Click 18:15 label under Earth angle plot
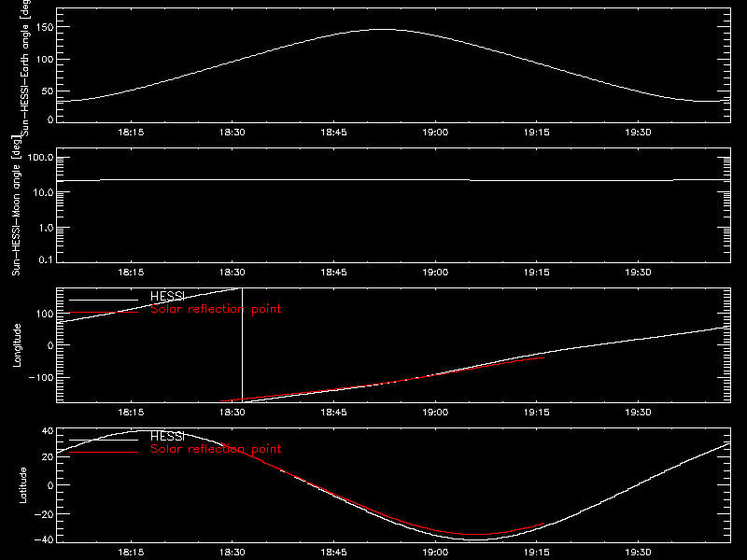This screenshot has width=747, height=560. (x=131, y=133)
